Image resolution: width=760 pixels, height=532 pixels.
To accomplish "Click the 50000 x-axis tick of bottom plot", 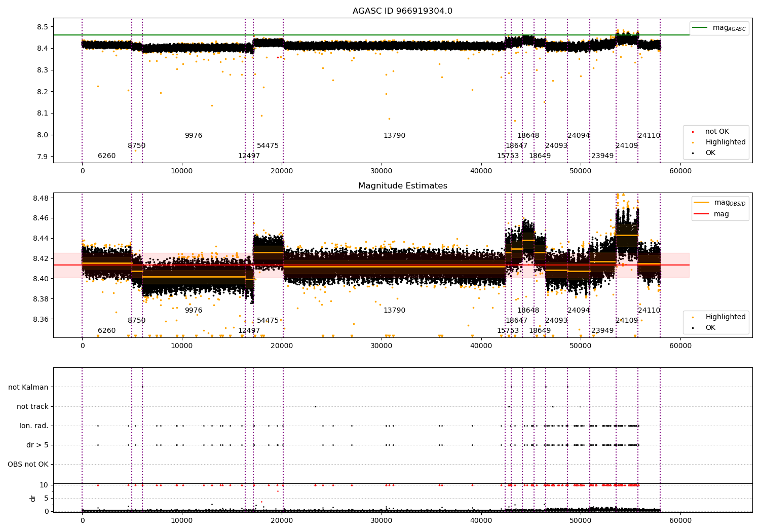I will pyautogui.click(x=581, y=521).
